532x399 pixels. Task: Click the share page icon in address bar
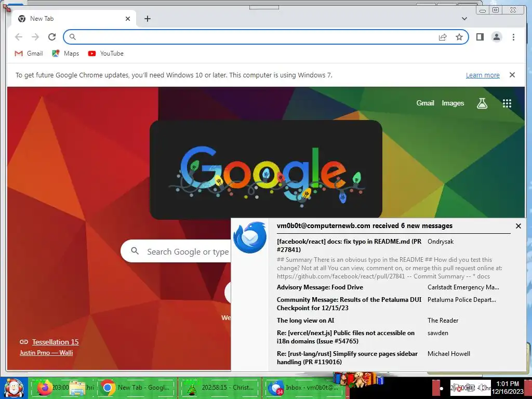click(x=443, y=37)
